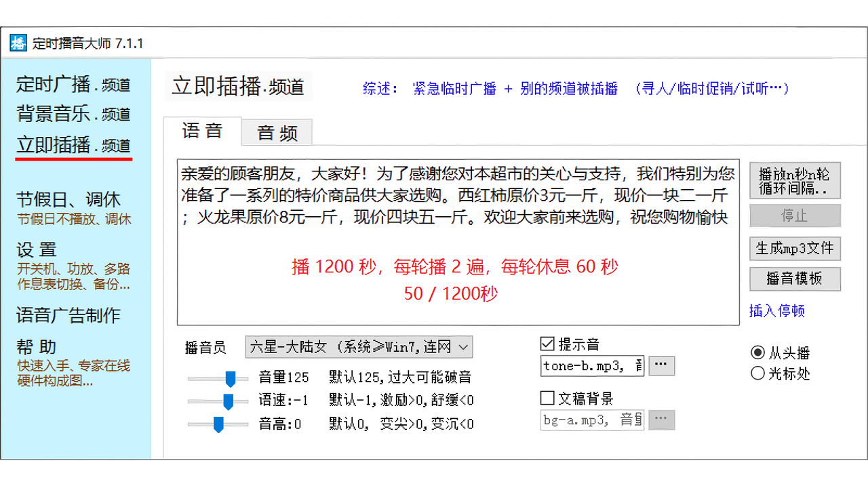Click the disabled ... button next to bg-a.mp3
Screen dimensions: 868x488
coord(661,420)
